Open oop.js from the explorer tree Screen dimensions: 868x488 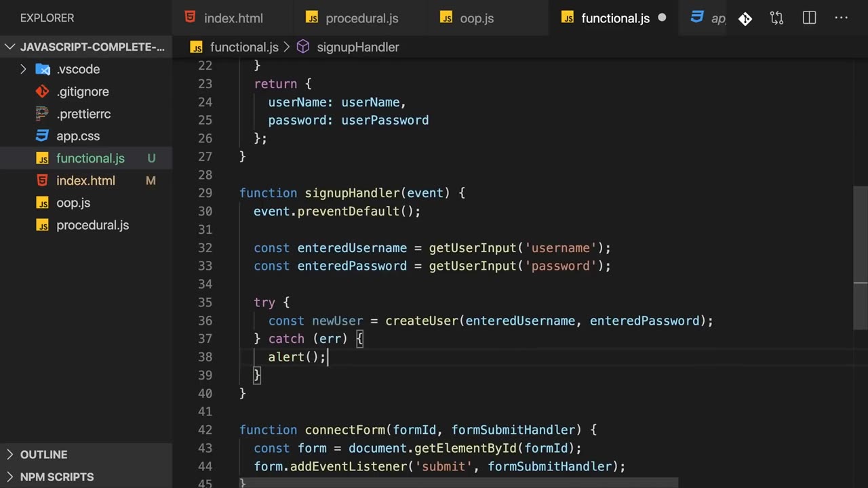coord(73,203)
